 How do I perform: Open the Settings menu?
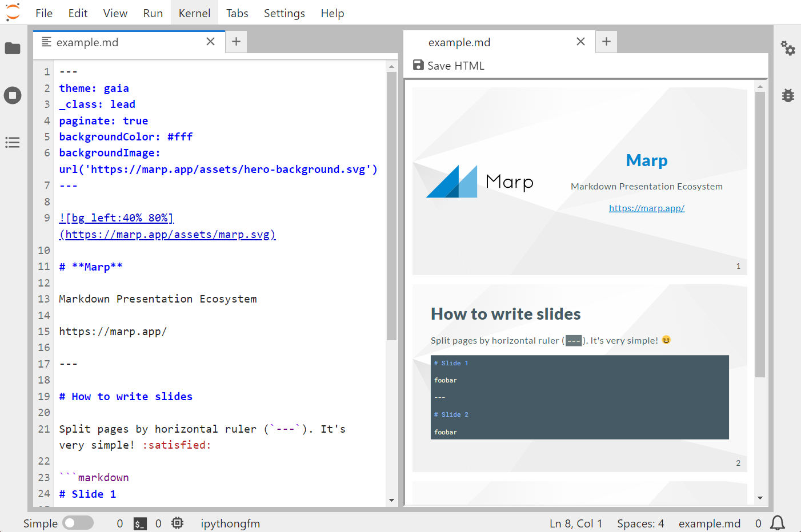click(x=285, y=13)
